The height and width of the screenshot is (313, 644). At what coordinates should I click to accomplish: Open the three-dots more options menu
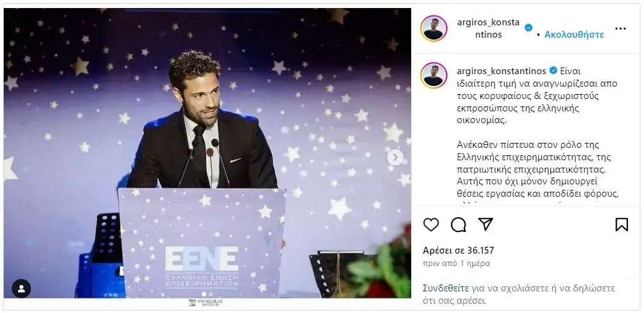coord(620,28)
